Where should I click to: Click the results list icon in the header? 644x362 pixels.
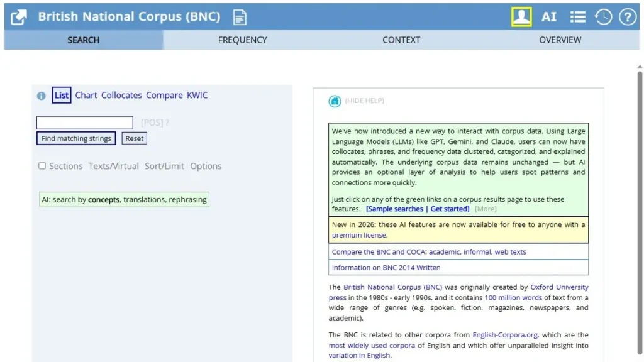pos(577,17)
